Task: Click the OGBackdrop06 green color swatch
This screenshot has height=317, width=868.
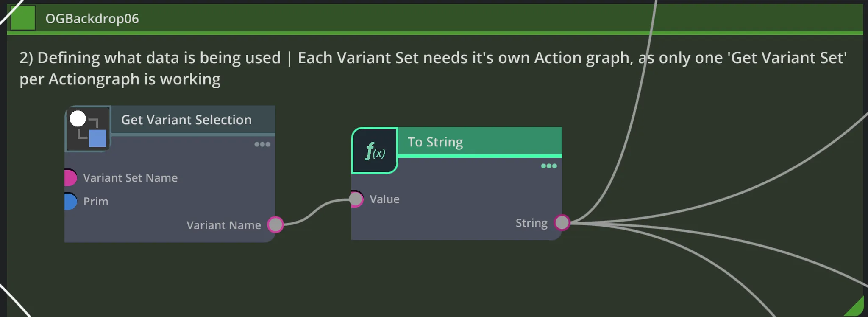Action: (23, 18)
